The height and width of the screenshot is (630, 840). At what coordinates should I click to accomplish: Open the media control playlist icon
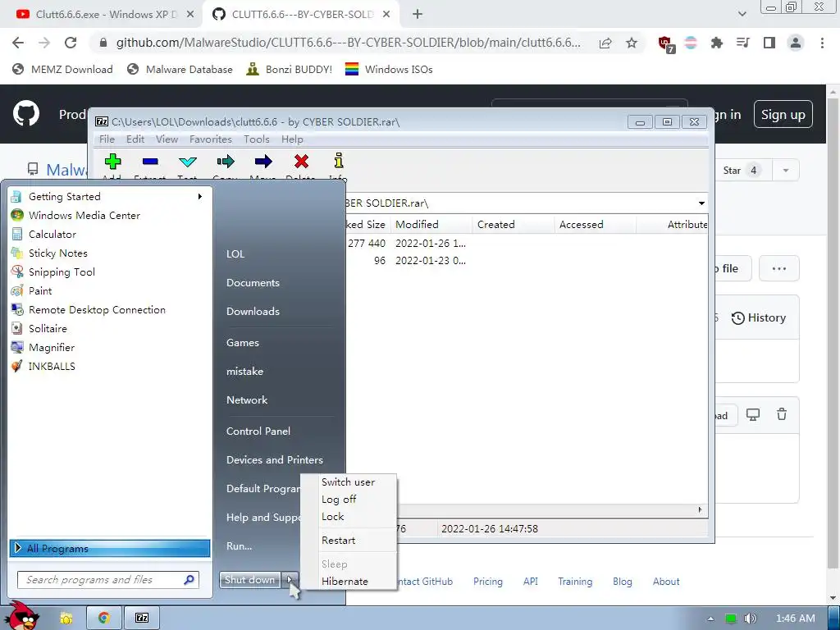coord(743,43)
